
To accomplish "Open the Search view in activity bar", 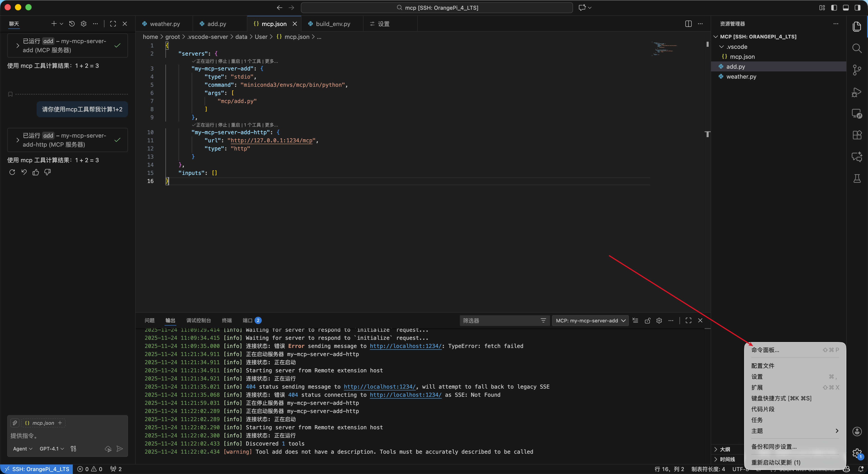I will coord(857,49).
